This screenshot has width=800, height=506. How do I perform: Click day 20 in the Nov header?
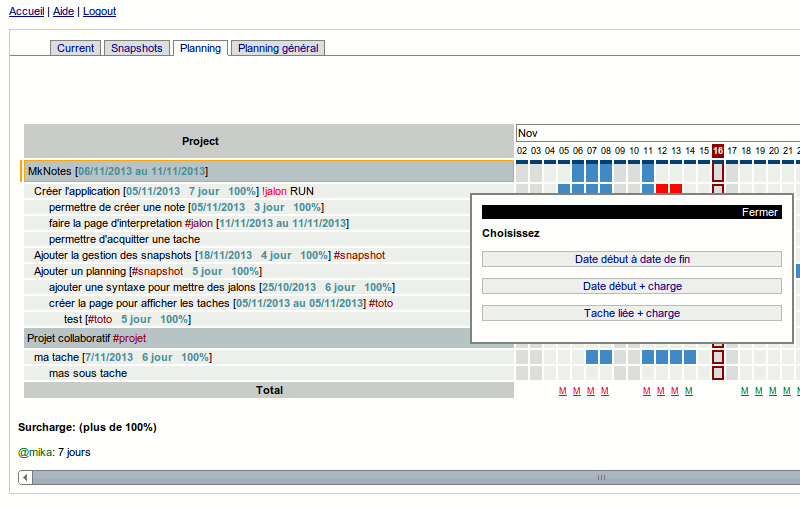[774, 150]
